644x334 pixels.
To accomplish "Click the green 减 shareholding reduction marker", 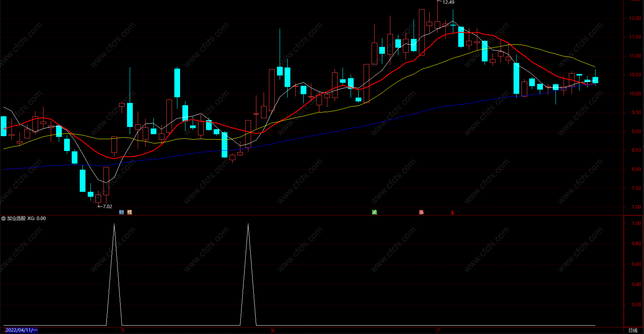I will tap(374, 212).
